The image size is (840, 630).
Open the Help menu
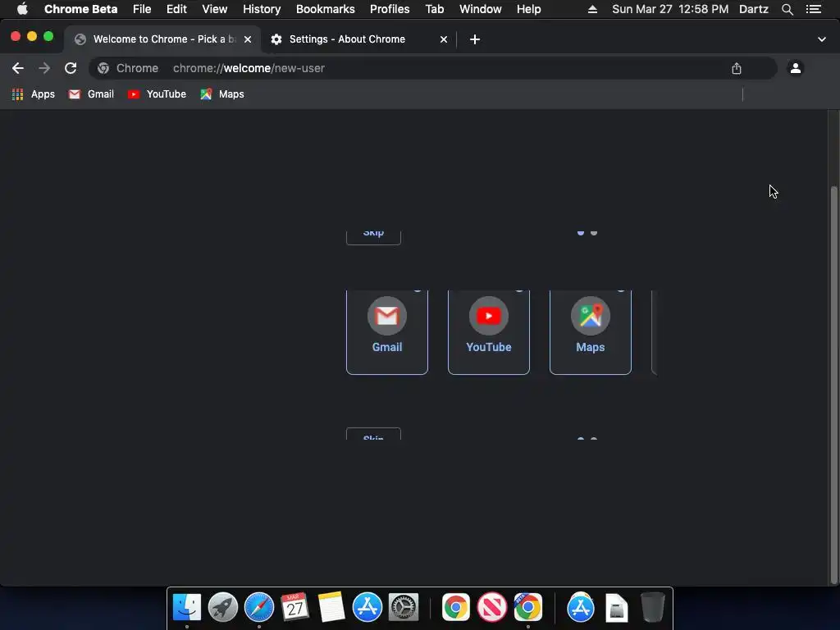point(529,9)
